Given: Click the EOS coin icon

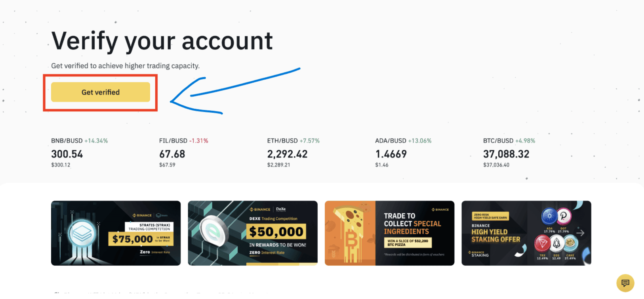Looking at the screenshot, I should click(x=556, y=243).
